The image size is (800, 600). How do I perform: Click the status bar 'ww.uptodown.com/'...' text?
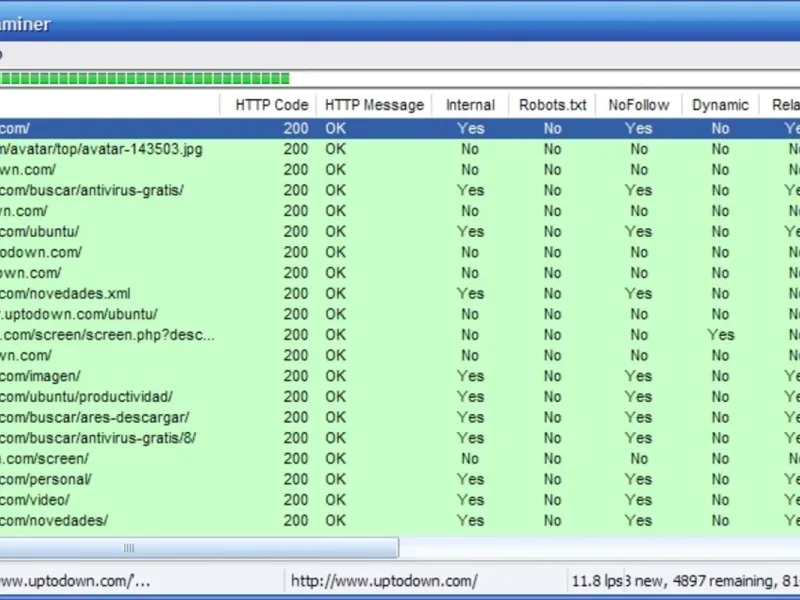click(75, 581)
